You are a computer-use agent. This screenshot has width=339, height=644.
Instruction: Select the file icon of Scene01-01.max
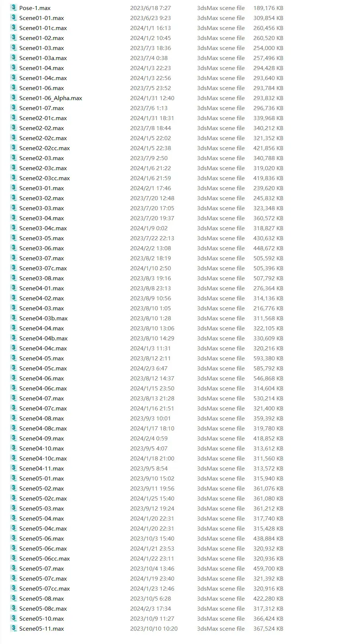pos(14,18)
